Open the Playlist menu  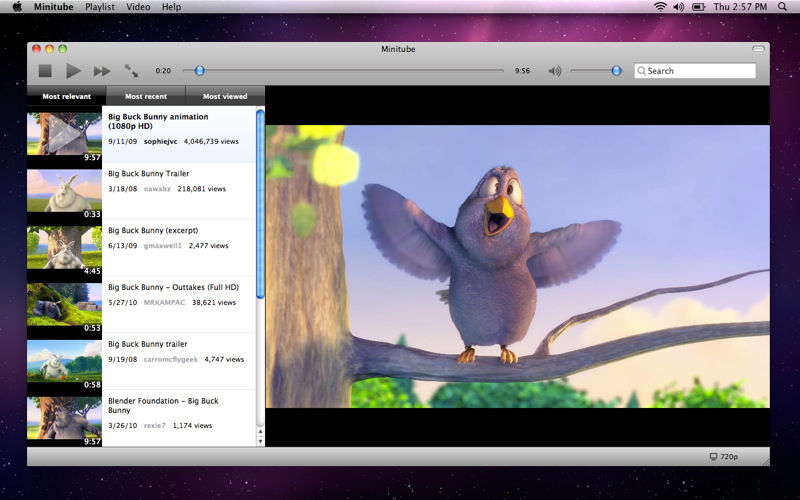click(100, 7)
